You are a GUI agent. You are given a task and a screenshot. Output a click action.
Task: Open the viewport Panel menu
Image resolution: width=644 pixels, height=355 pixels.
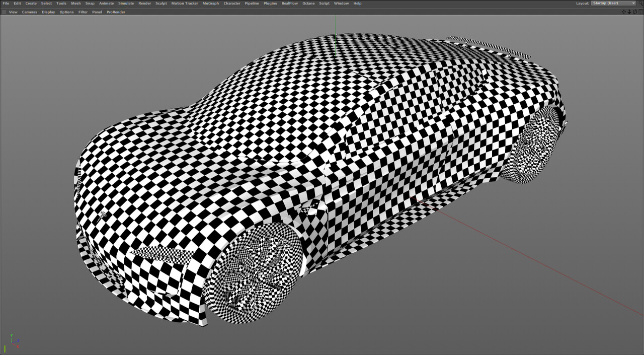(x=97, y=12)
